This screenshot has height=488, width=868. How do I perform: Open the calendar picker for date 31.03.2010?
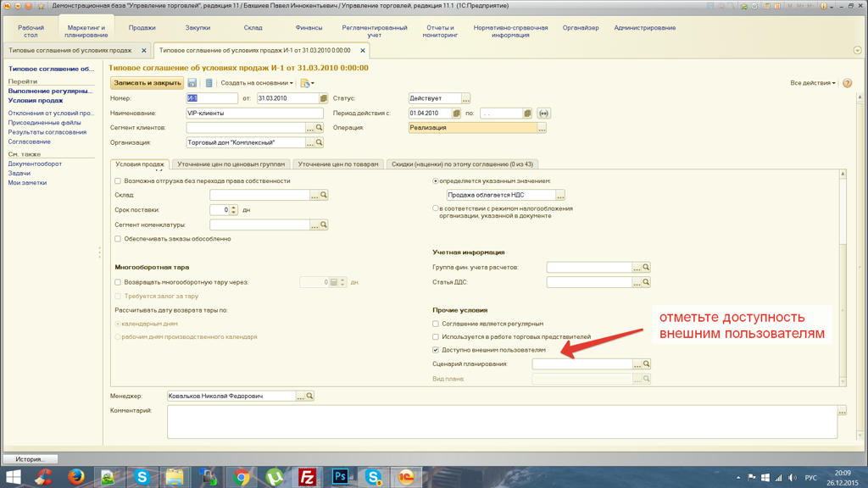323,98
